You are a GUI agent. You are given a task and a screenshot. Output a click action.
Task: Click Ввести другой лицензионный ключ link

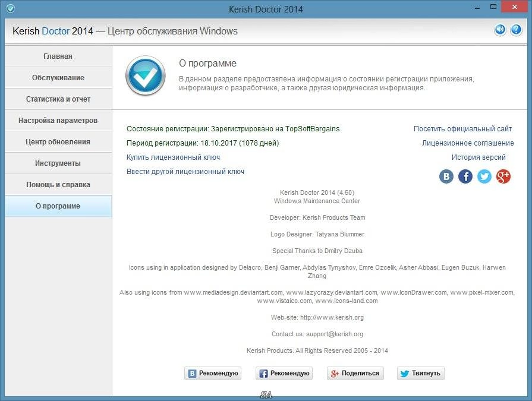click(185, 172)
